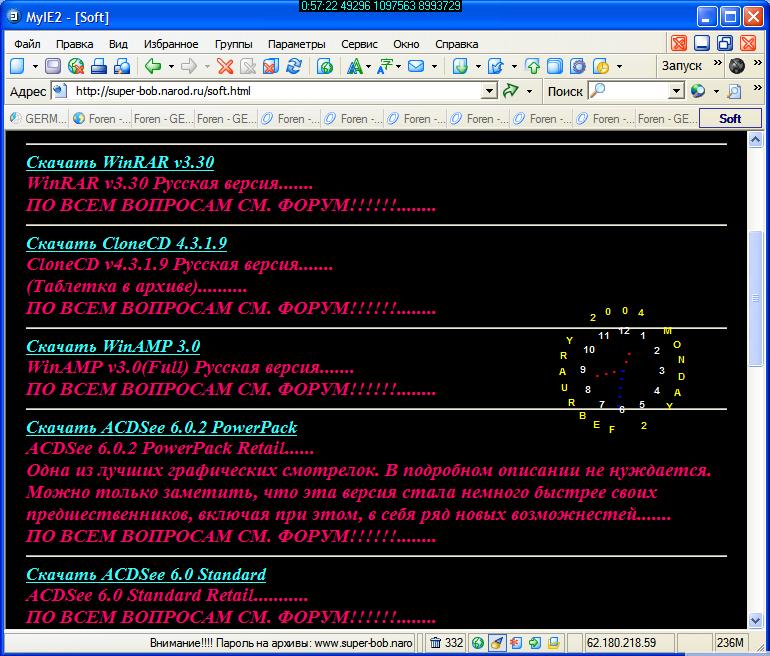Click the page with clock history icon
770x656 pixels.
coord(601,66)
